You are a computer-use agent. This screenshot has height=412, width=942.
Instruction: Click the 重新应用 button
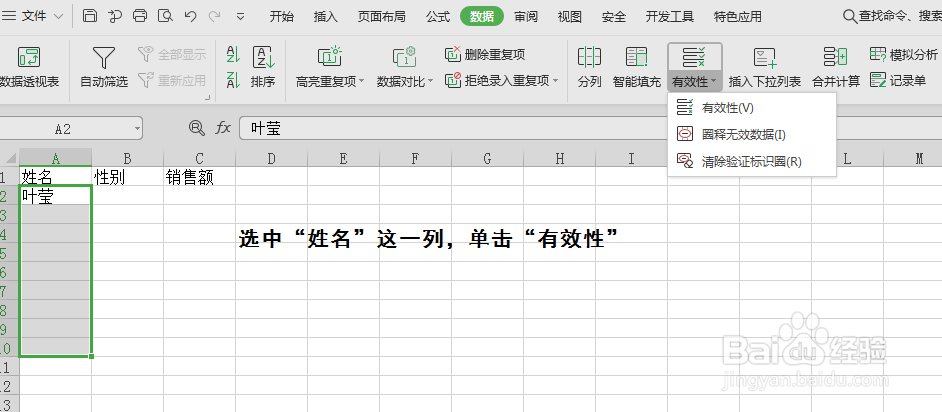pyautogui.click(x=172, y=80)
